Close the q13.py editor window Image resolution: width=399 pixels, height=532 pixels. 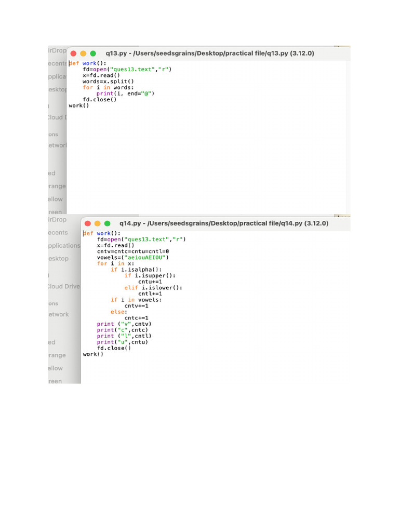click(73, 54)
